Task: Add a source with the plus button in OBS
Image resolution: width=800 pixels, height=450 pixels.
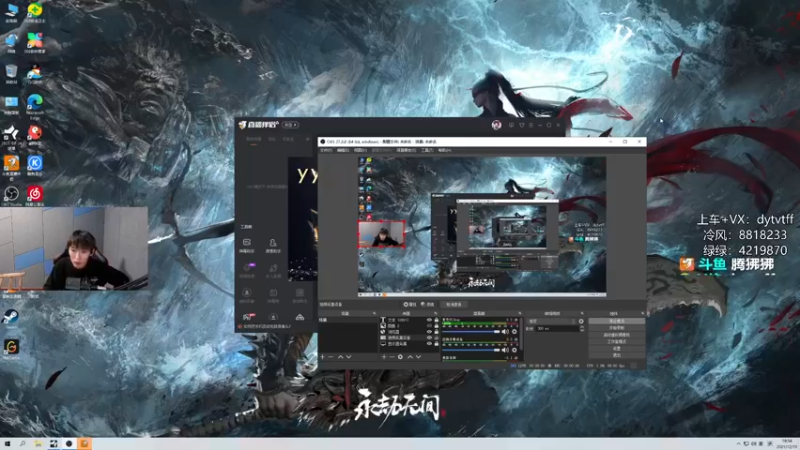Action: click(384, 357)
